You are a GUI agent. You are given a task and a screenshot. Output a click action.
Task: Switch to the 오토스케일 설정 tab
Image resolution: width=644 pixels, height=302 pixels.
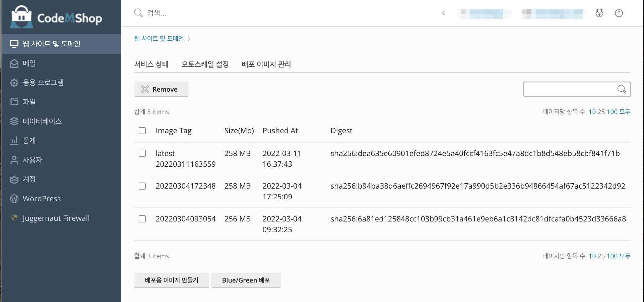[205, 64]
